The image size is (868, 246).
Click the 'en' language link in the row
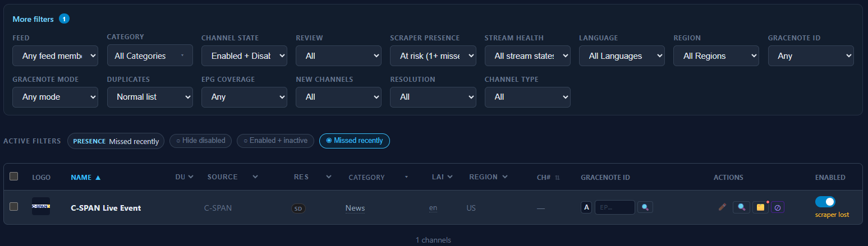pos(433,208)
